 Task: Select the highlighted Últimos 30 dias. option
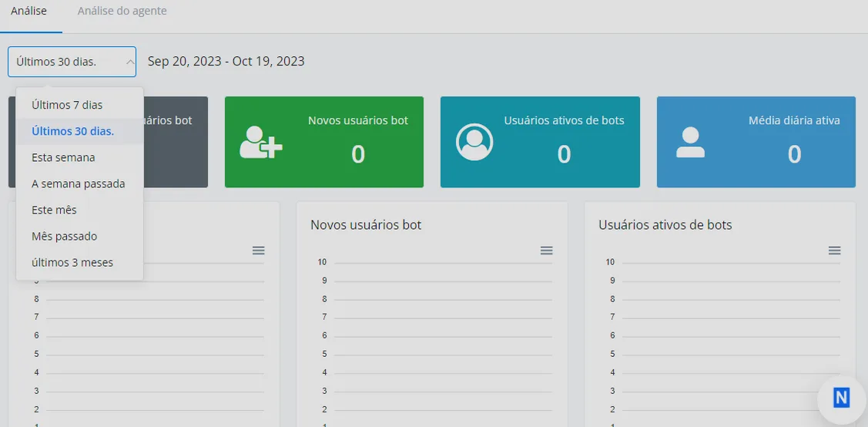pos(80,131)
